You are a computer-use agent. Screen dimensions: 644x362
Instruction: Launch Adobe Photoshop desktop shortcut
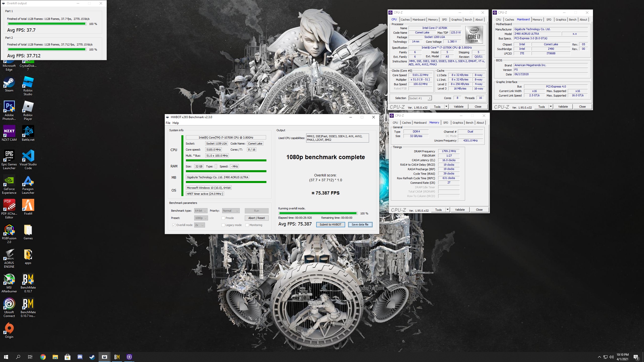[x=9, y=111]
